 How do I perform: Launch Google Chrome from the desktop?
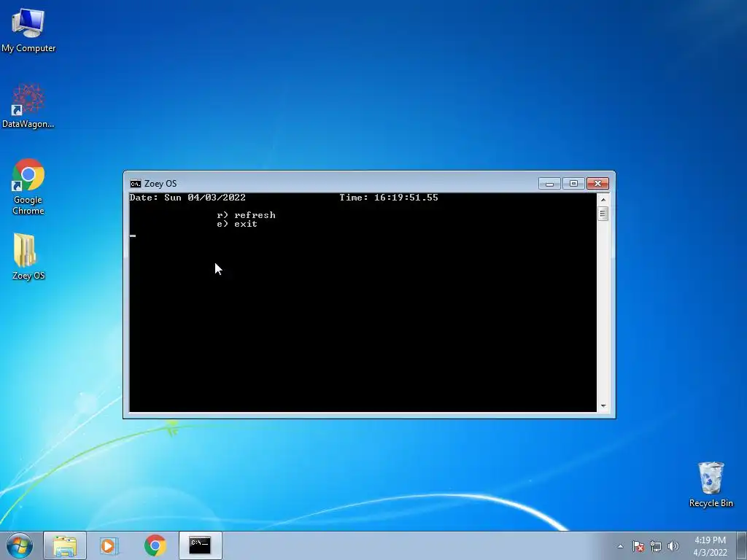coord(28,187)
